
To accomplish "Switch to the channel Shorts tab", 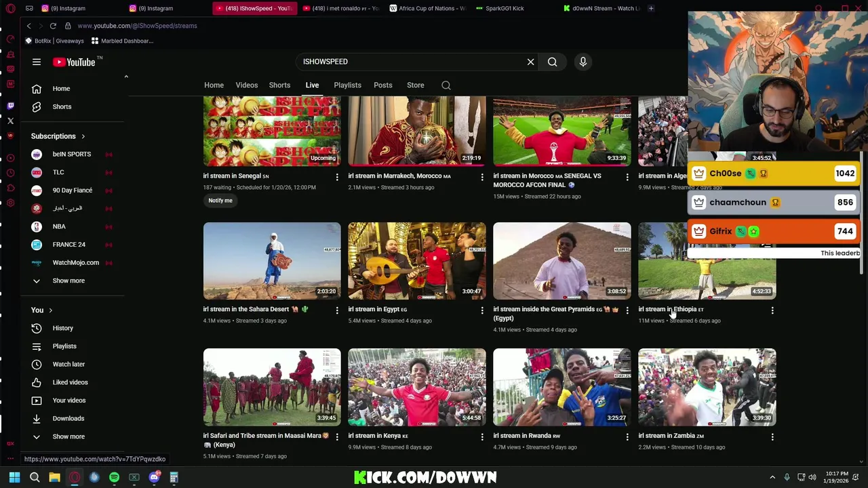I will [x=279, y=85].
